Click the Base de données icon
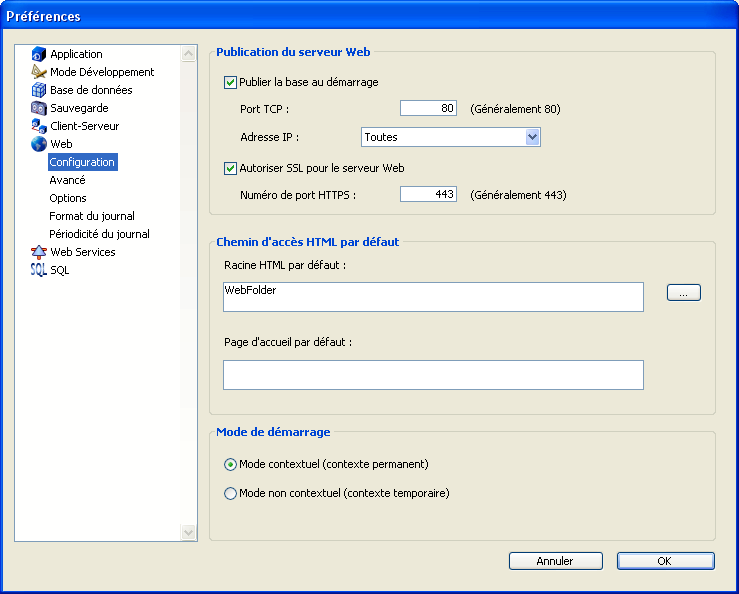 point(39,90)
